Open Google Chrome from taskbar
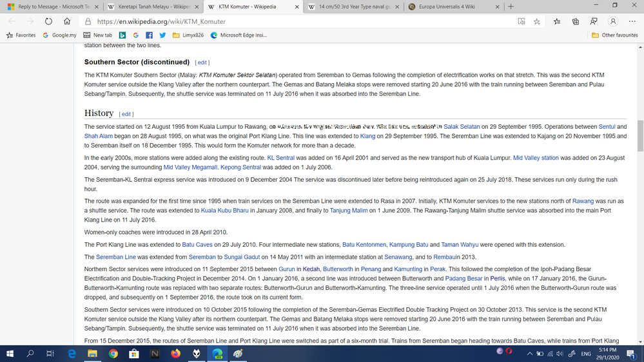644x362 pixels. click(113, 354)
